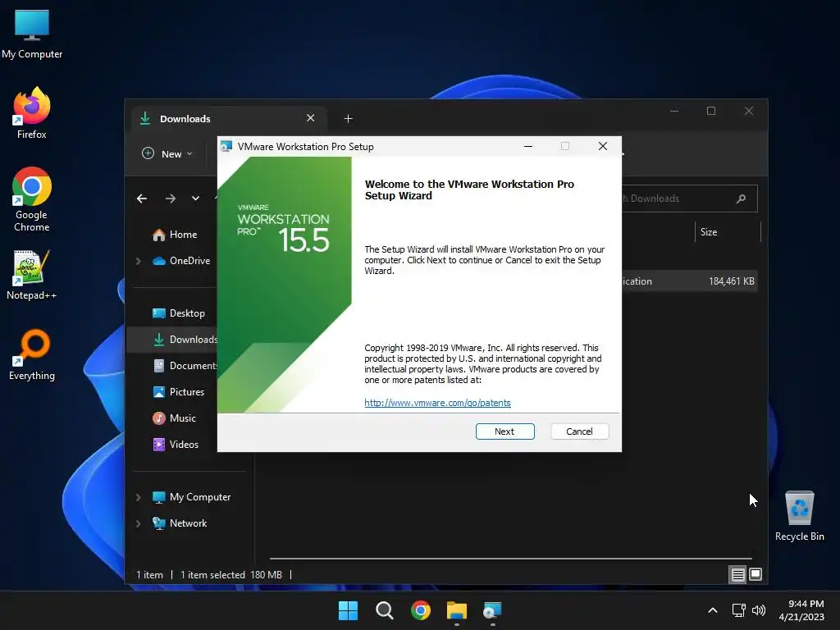Image resolution: width=840 pixels, height=630 pixels.
Task: Expand the My Computer tree node
Action: (138, 497)
